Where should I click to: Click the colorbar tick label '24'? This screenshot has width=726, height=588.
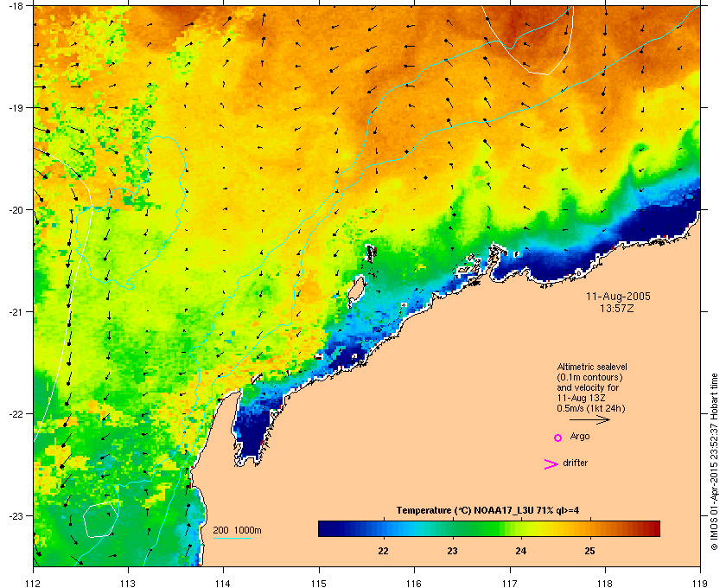click(x=520, y=551)
